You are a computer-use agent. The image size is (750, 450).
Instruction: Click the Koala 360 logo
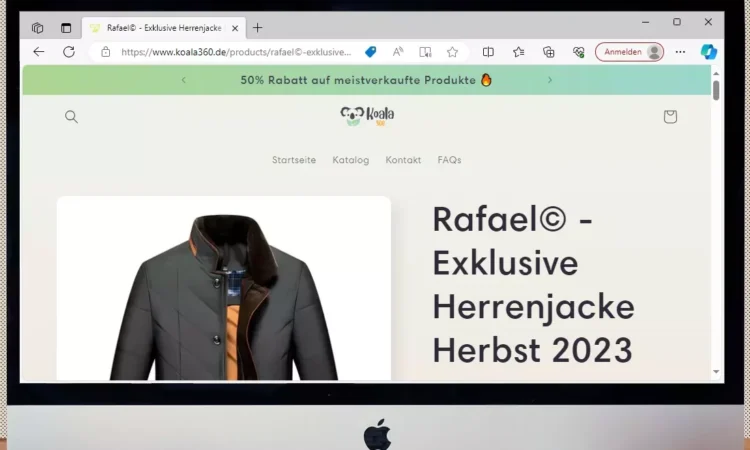pos(367,116)
